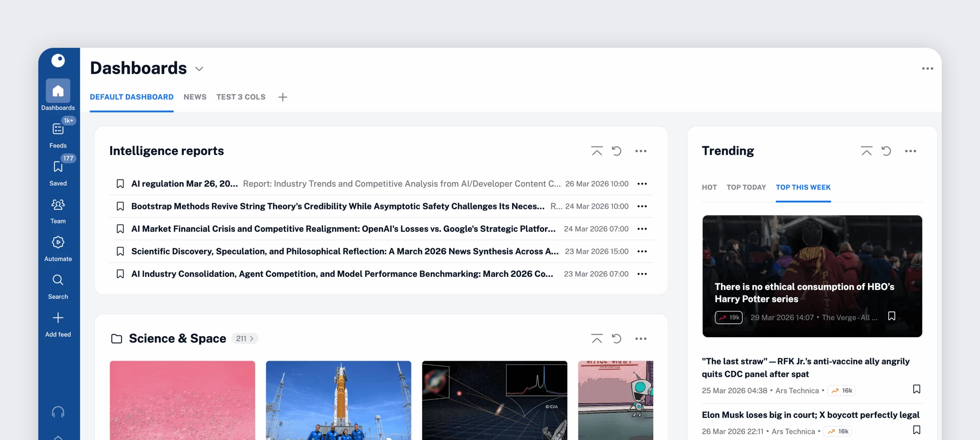Collapse the Intelligence reports widget
The width and height of the screenshot is (980, 440).
597,151
